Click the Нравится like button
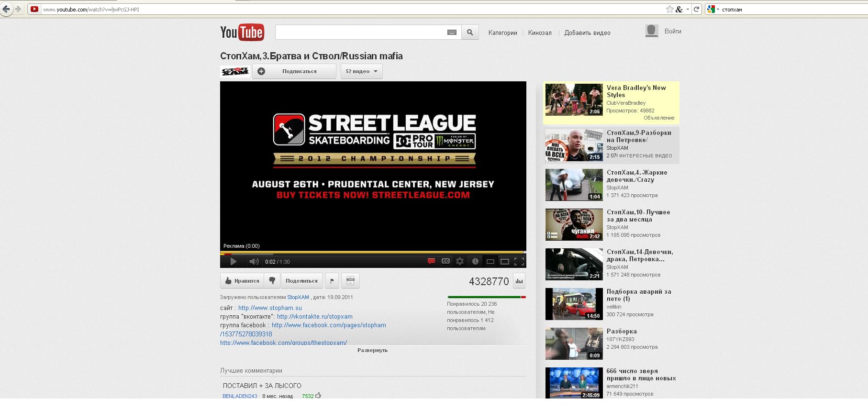Viewport: 868px width, 410px height. [242, 281]
